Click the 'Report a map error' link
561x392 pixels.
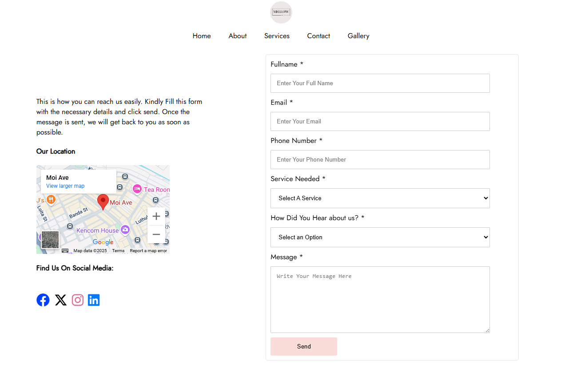click(148, 250)
